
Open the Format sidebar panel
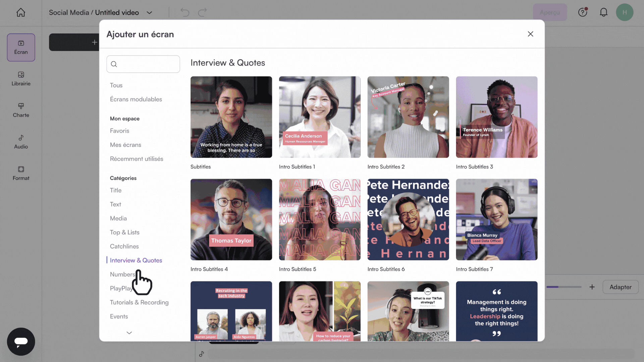pos(21,173)
